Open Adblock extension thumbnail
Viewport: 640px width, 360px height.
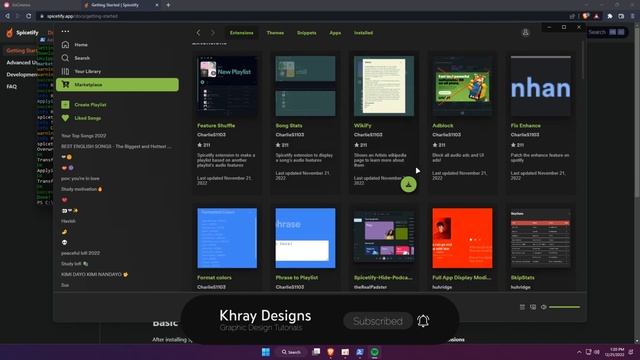462,86
